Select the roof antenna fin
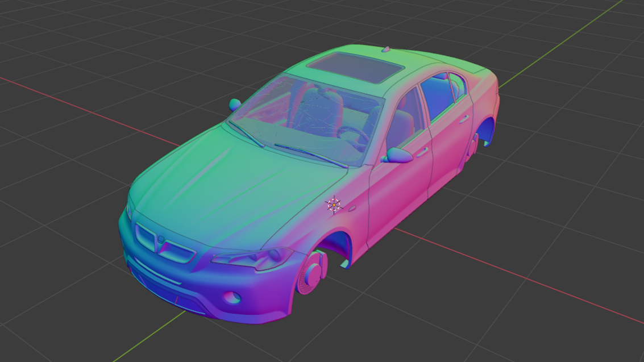The height and width of the screenshot is (362, 644). click(x=385, y=49)
